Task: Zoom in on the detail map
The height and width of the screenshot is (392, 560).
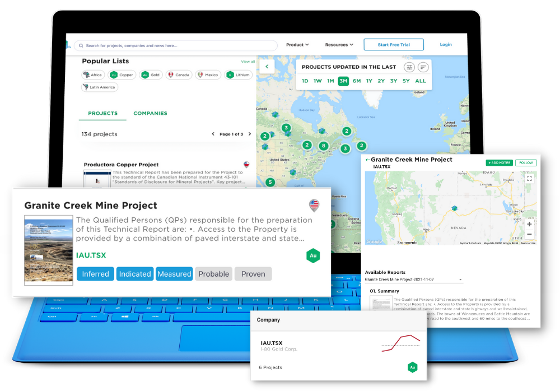Action: point(529,224)
